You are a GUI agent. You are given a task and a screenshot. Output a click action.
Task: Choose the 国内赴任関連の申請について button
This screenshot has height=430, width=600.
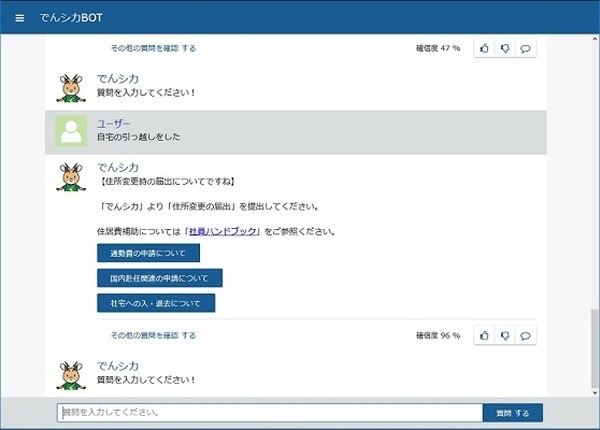159,277
